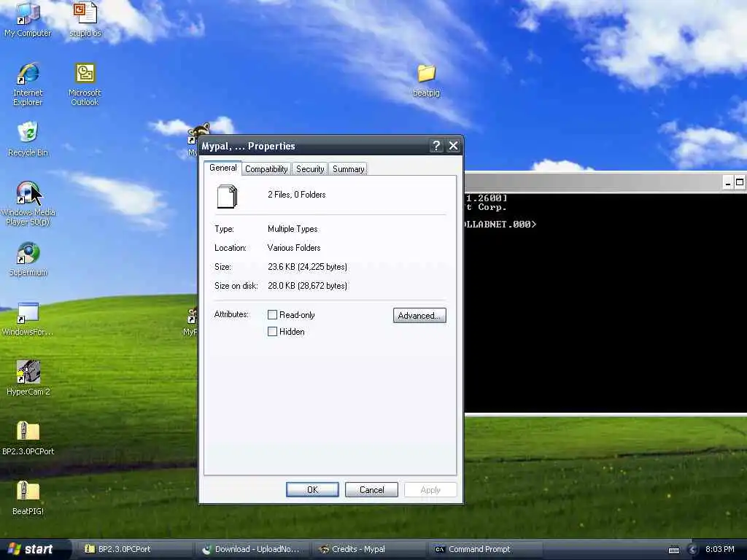Select the Windows Media Player 50(p) shortcut
Screen dimensions: 747x560
tap(28, 203)
